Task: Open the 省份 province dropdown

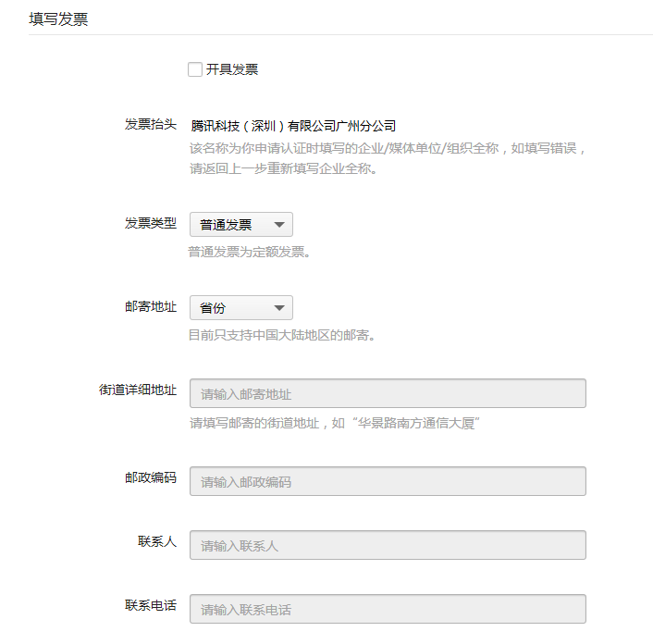Action: point(241,308)
